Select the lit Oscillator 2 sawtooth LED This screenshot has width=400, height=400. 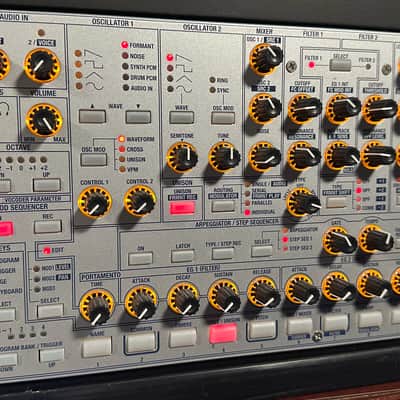pyautogui.click(x=170, y=58)
